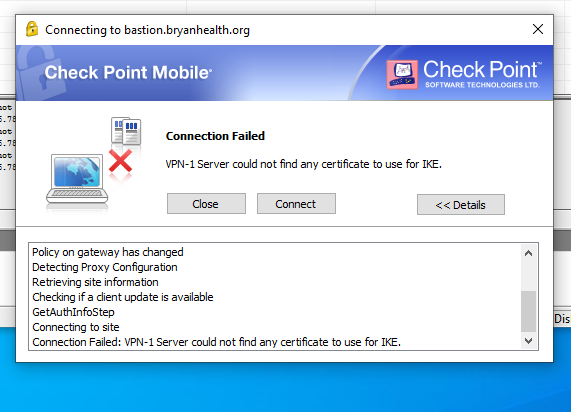Image resolution: width=571 pixels, height=412 pixels.
Task: Click the 'Connection Failed' heading text
Action: 215,136
